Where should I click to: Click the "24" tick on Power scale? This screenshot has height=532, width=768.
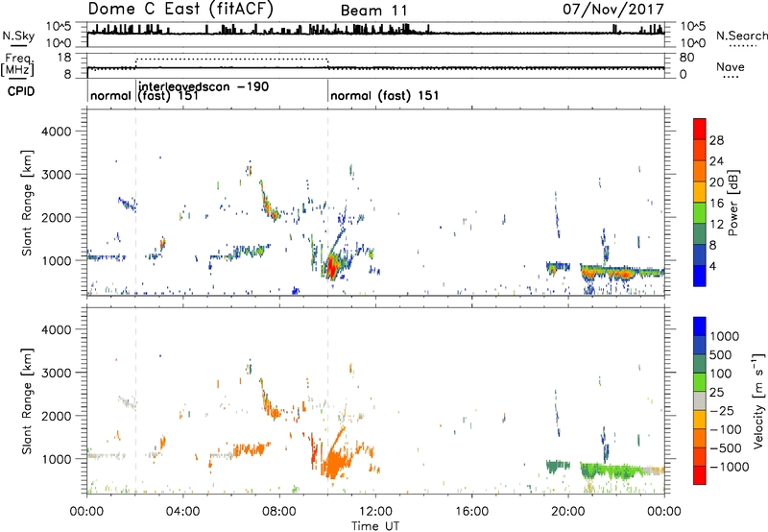(716, 161)
